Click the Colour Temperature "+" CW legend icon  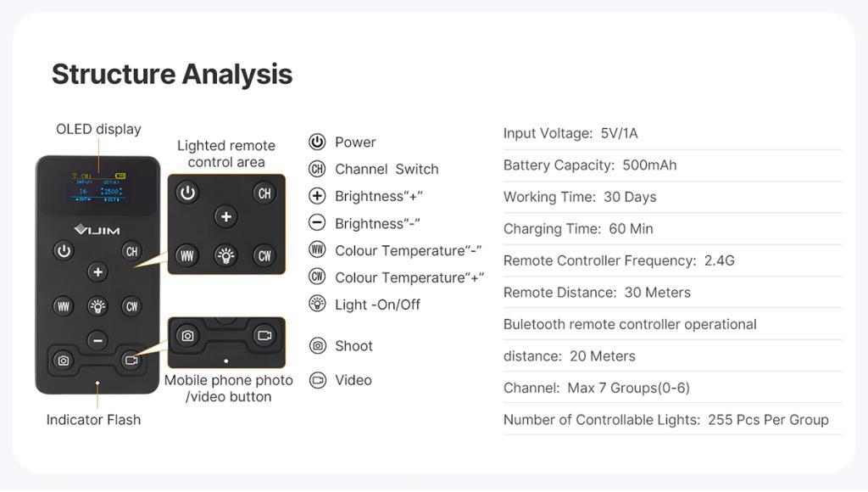317,277
